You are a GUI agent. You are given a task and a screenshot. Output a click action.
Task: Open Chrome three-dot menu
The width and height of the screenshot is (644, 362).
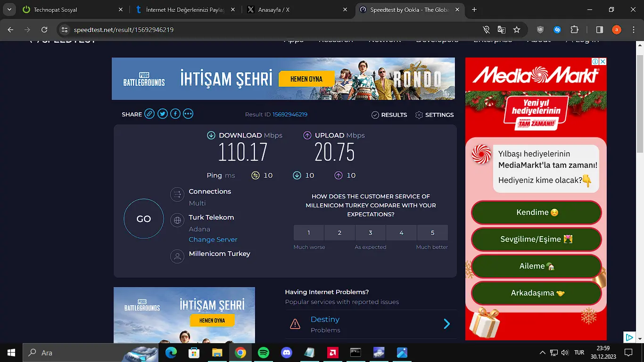coord(633,30)
